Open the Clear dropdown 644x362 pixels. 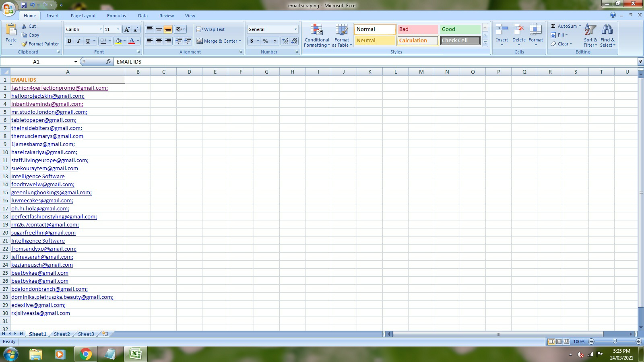point(561,44)
